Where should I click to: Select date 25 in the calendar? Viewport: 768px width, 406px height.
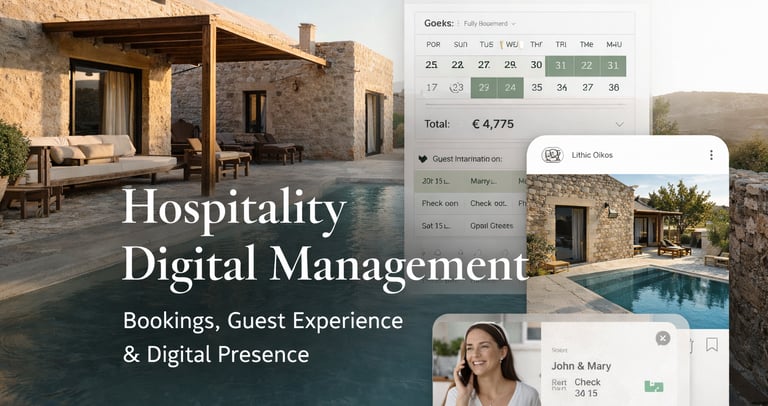(x=432, y=65)
